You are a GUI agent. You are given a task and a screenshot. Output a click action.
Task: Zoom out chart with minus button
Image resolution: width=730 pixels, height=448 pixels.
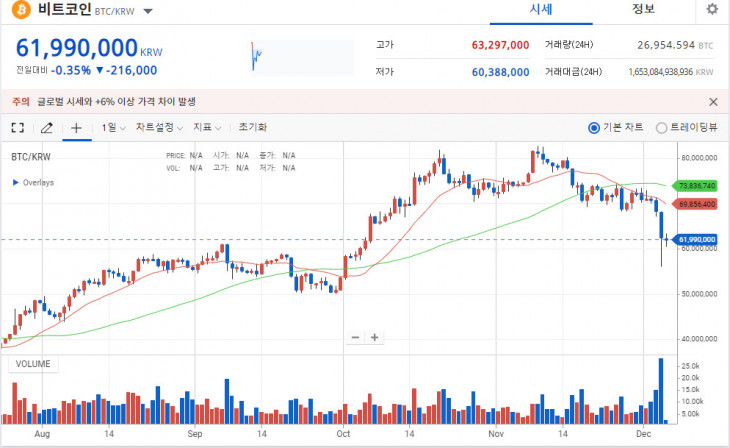355,337
